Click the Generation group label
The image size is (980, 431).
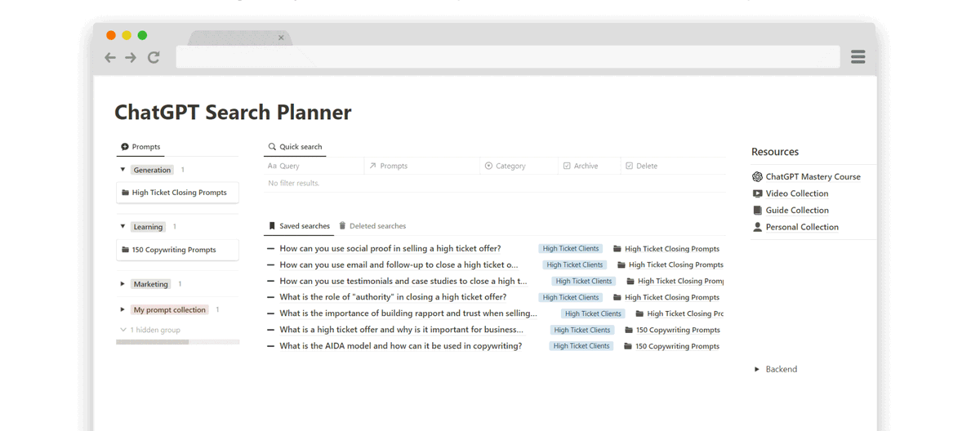(153, 170)
